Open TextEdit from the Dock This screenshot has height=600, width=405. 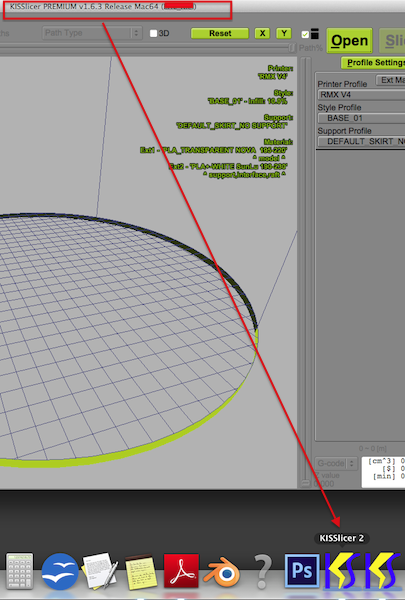click(100, 571)
